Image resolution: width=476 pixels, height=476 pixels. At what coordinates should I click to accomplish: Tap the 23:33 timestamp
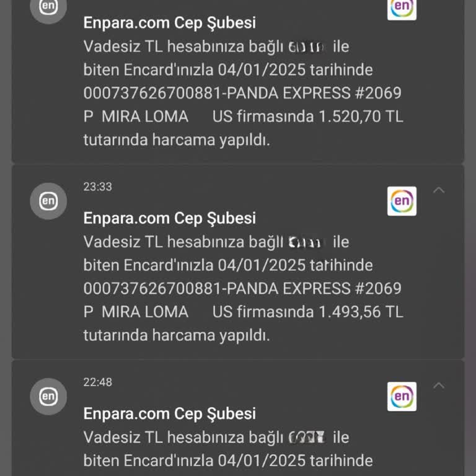click(x=98, y=187)
